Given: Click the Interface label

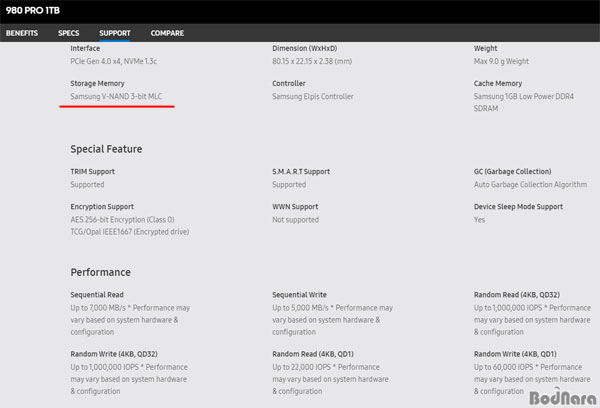Looking at the screenshot, I should click(85, 48).
